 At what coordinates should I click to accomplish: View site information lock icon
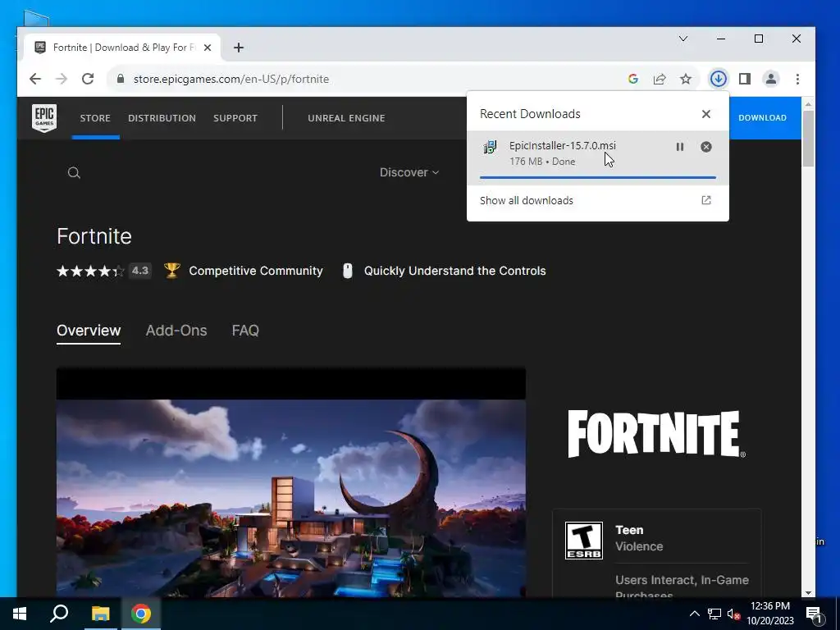pos(121,79)
